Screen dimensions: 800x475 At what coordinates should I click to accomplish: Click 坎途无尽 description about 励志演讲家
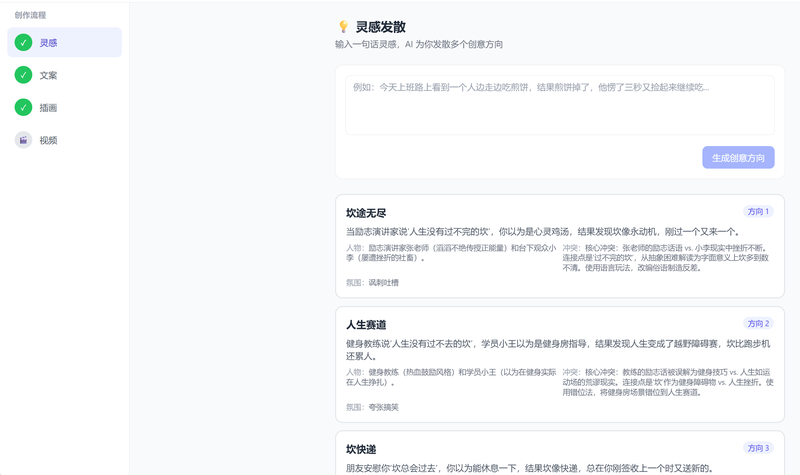[x=543, y=232]
